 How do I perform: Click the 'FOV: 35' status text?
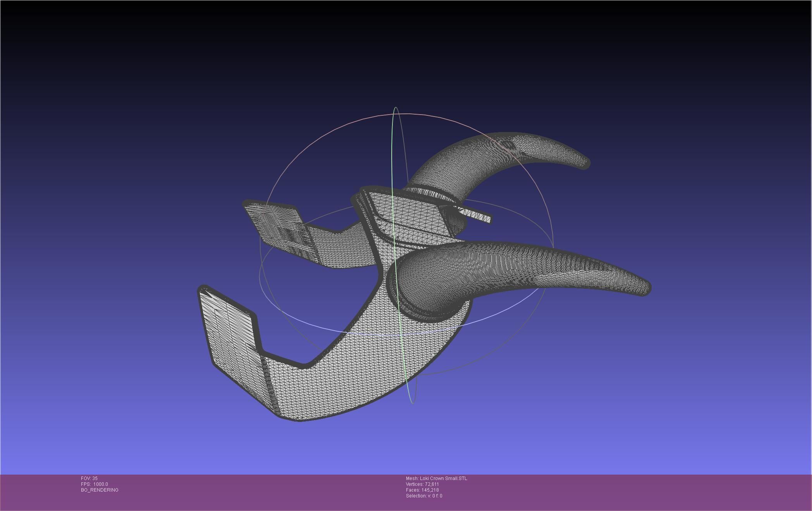(x=89, y=478)
